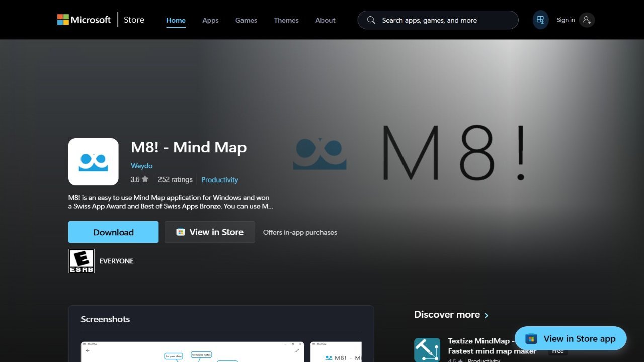Open the user account avatar icon
644x362 pixels.
tap(587, 20)
